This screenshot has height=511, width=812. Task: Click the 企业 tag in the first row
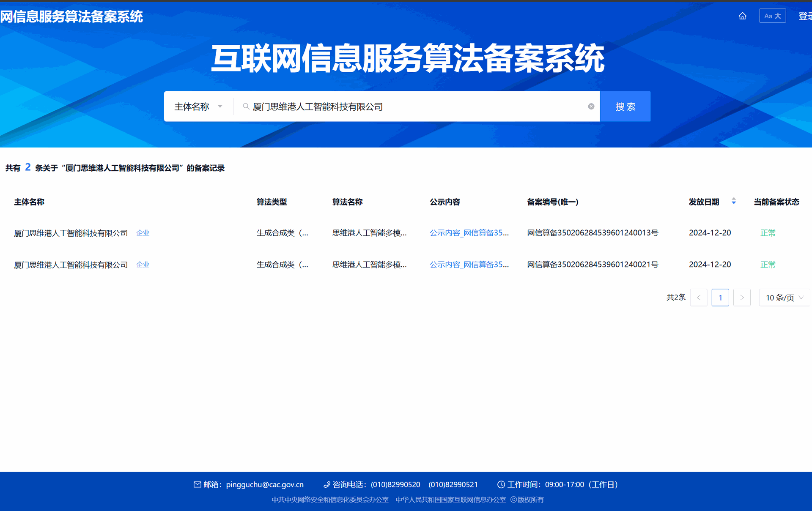(x=143, y=233)
